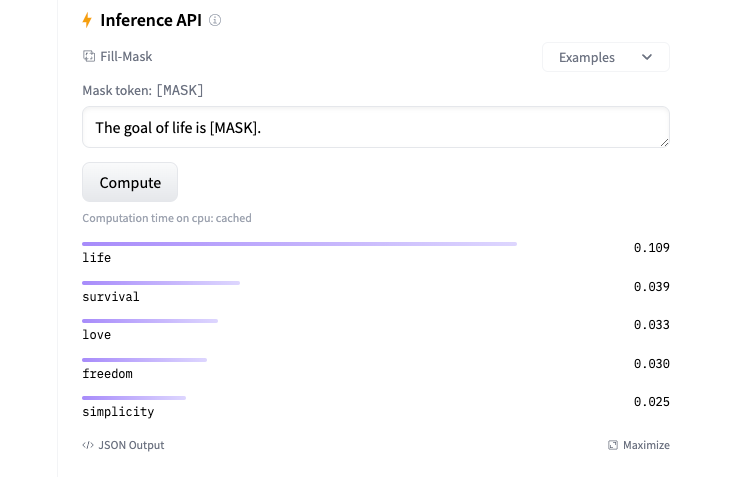Click the survival probability bar
Screen dimensions: 755x477
161,283
